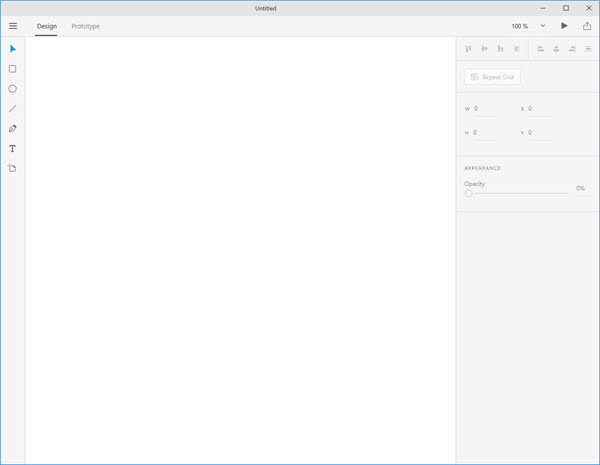The width and height of the screenshot is (600, 465).
Task: Click the Align Middle vertically icon
Action: pyautogui.click(x=484, y=49)
